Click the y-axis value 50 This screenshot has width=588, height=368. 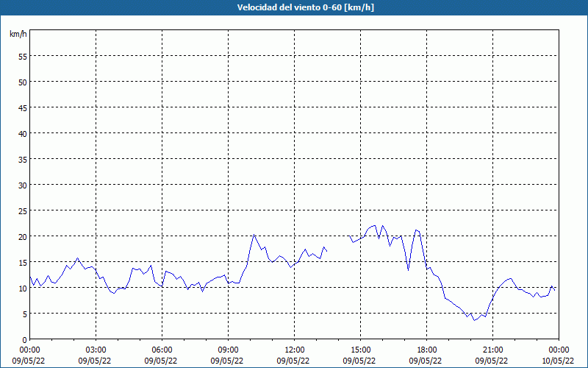[x=23, y=82]
